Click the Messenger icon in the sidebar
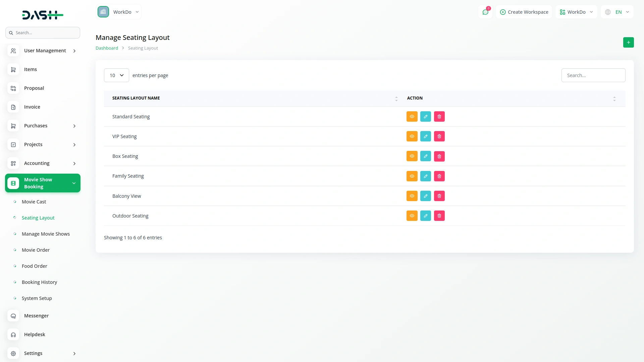Screen dimensions: 644x362 pyautogui.click(x=13, y=316)
